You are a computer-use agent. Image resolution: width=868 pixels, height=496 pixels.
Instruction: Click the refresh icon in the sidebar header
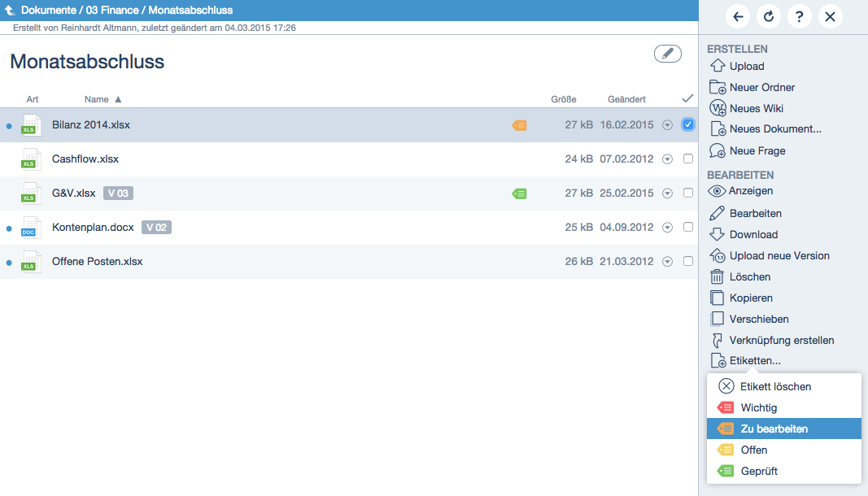769,16
